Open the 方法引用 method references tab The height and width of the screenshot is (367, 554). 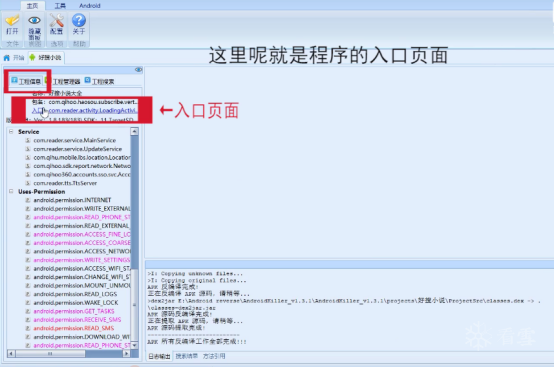(214, 356)
